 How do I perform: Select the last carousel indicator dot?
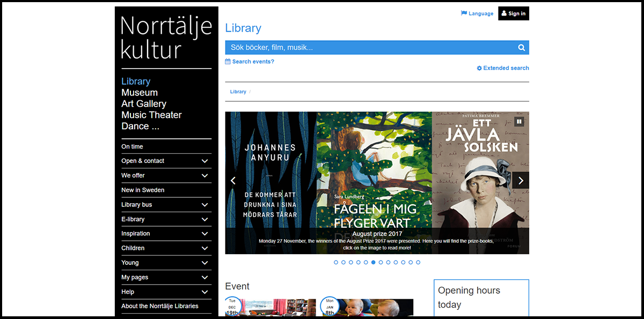[x=418, y=262]
